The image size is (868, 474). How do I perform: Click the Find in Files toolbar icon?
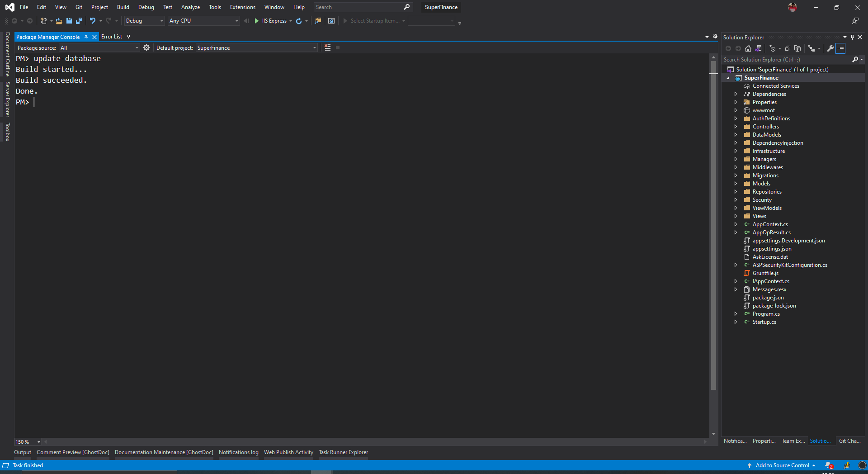click(318, 21)
